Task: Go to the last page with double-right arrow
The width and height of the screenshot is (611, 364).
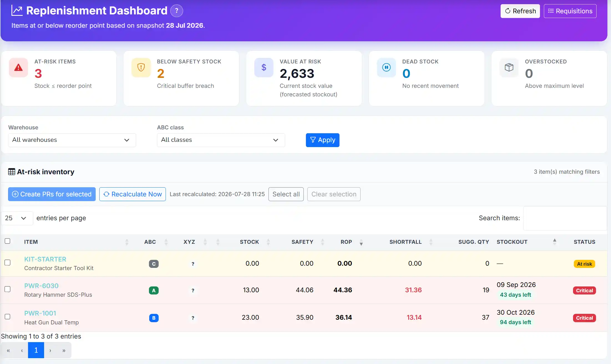Action: click(x=64, y=350)
